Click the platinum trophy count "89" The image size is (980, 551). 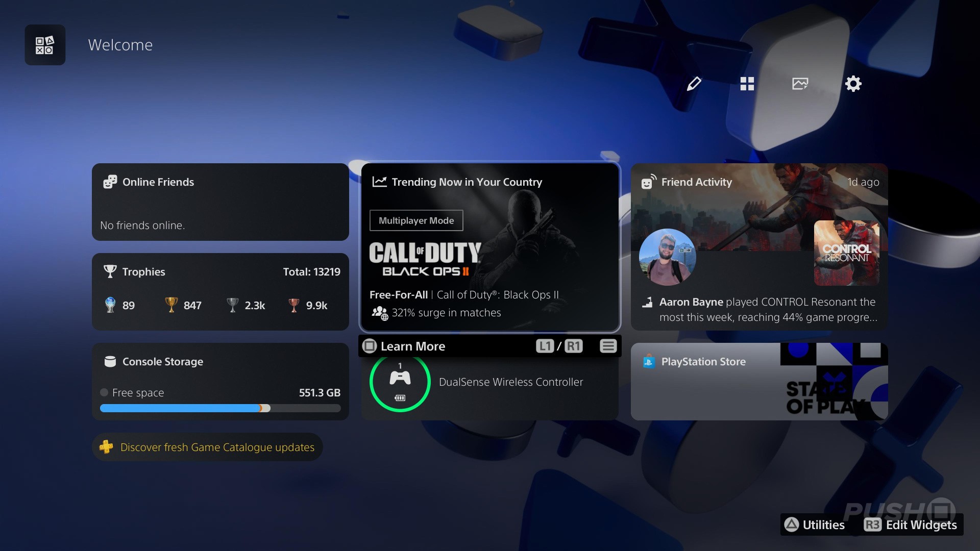coord(129,306)
